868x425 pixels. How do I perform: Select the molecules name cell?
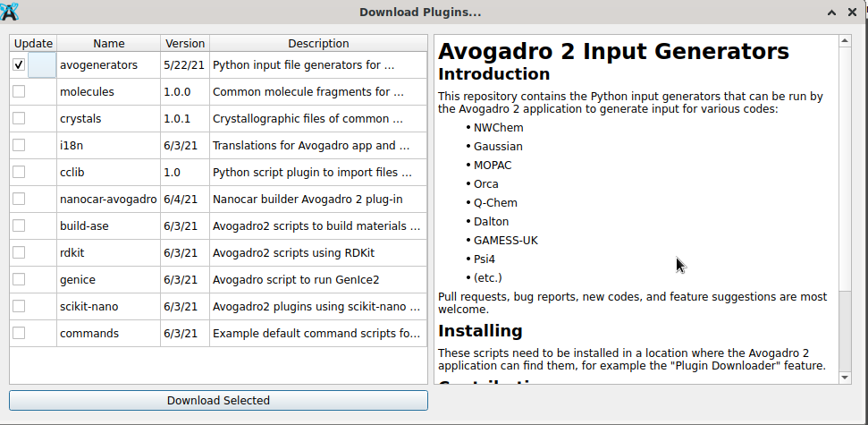(x=108, y=91)
